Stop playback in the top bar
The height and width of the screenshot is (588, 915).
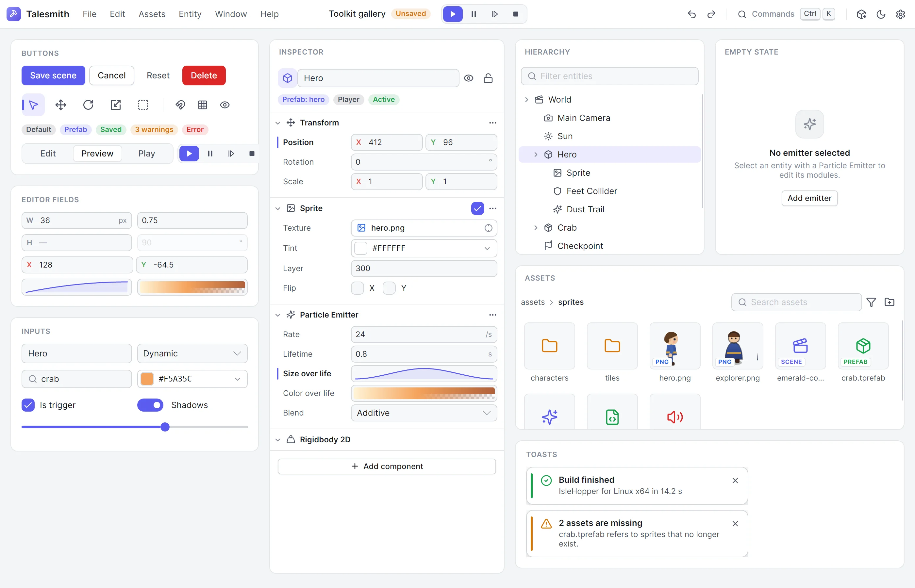point(516,14)
